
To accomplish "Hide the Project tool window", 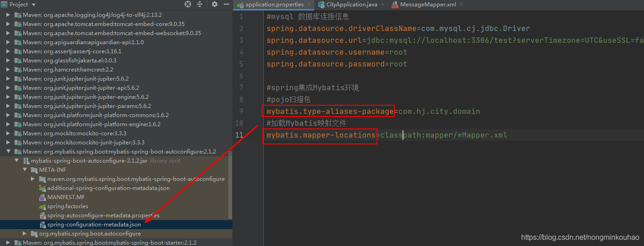I will (226, 4).
